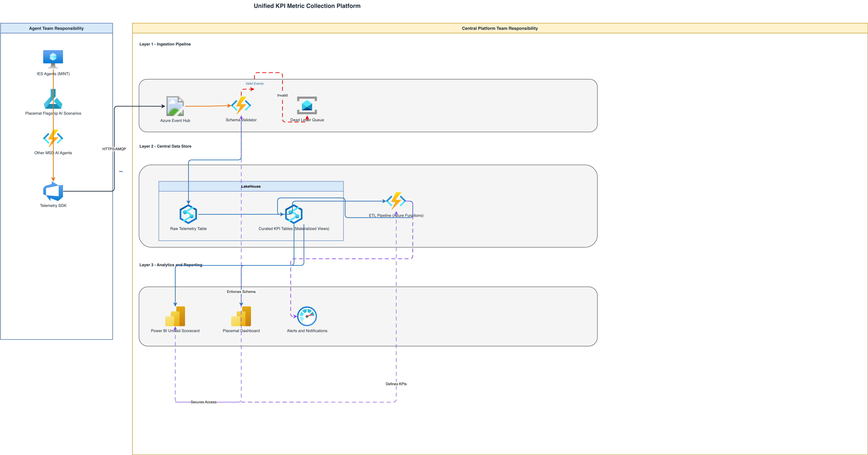Click the Invalid connector label
Screen dimensions: 868x455
point(282,95)
